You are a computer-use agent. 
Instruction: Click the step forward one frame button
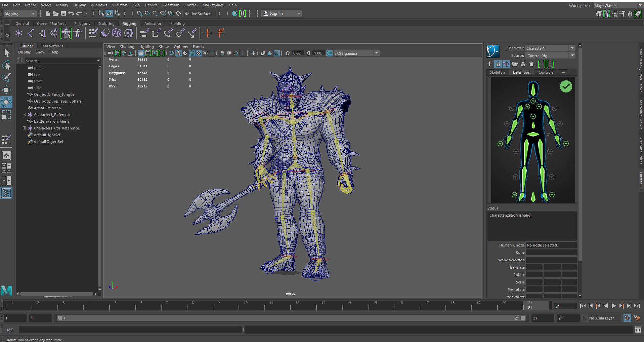(x=629, y=306)
